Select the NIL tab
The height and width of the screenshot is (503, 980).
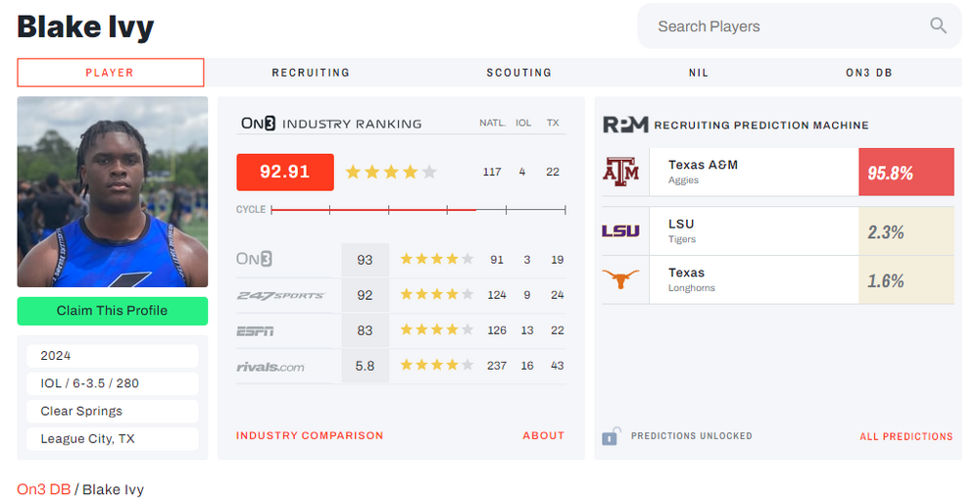(x=699, y=73)
